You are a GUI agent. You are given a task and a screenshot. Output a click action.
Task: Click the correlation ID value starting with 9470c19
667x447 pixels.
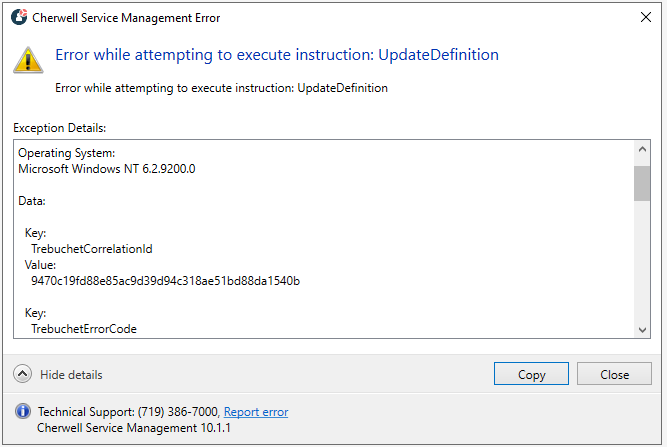[165, 281]
